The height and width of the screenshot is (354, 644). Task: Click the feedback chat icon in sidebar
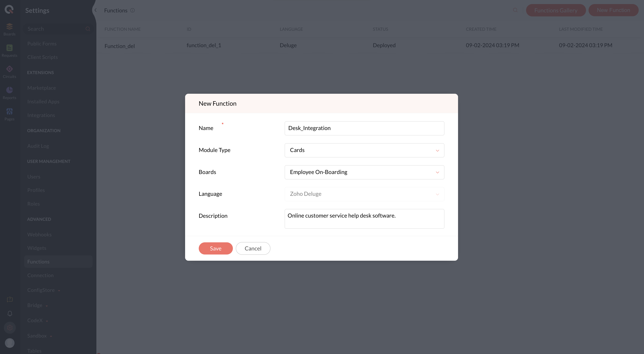pyautogui.click(x=10, y=299)
